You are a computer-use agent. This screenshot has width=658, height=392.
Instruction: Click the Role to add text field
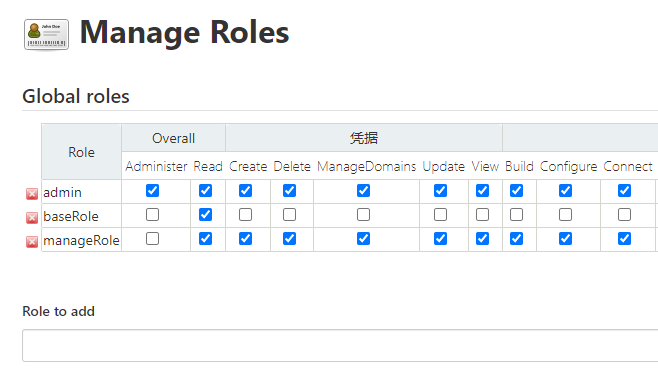[340, 345]
